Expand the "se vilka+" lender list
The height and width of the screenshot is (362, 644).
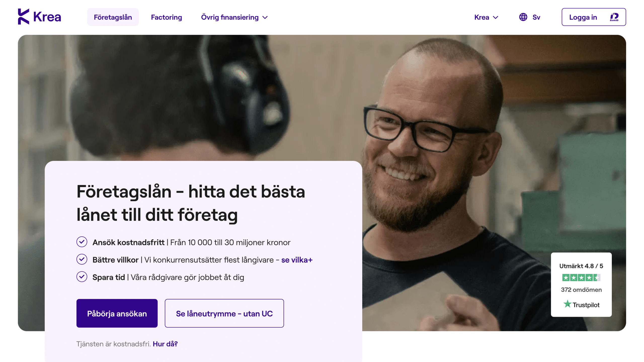click(x=297, y=260)
